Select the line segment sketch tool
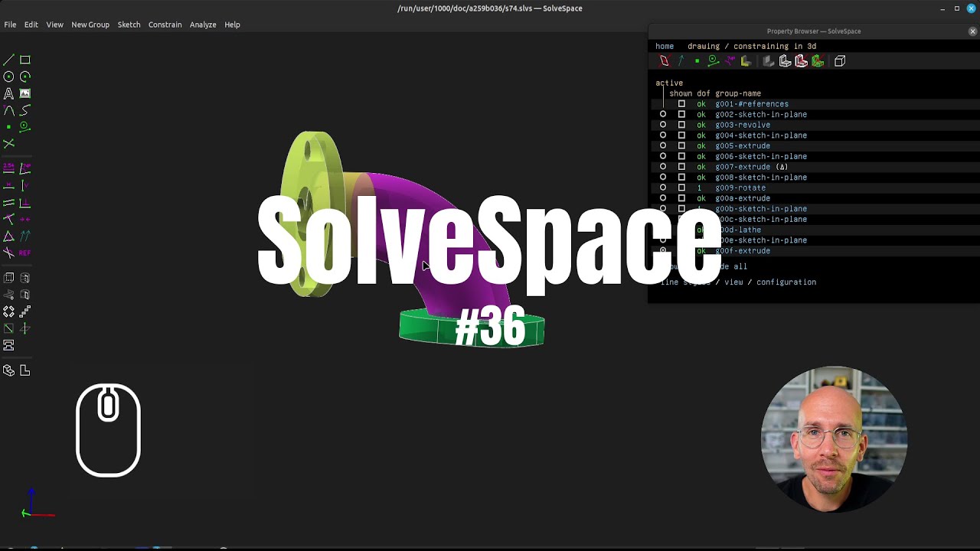Screen dimensions: 980x551 coord(8,60)
